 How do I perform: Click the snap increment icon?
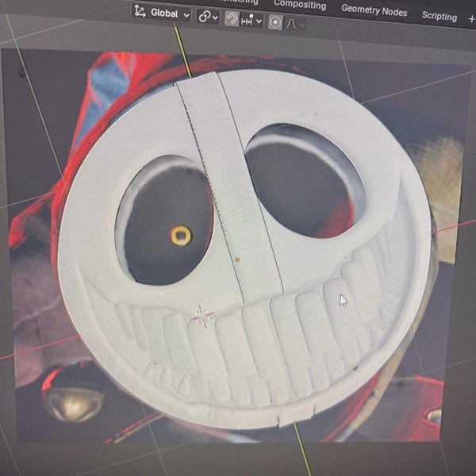point(247,21)
